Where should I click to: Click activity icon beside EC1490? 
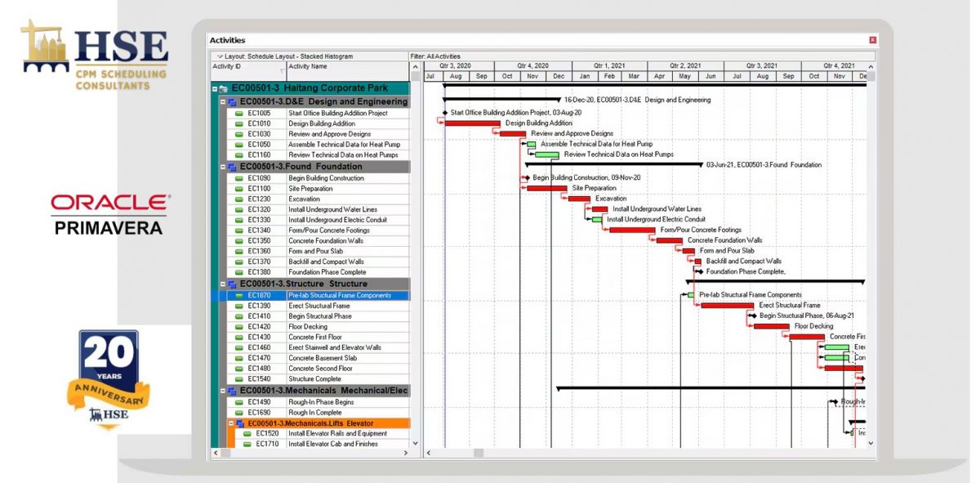tap(239, 402)
